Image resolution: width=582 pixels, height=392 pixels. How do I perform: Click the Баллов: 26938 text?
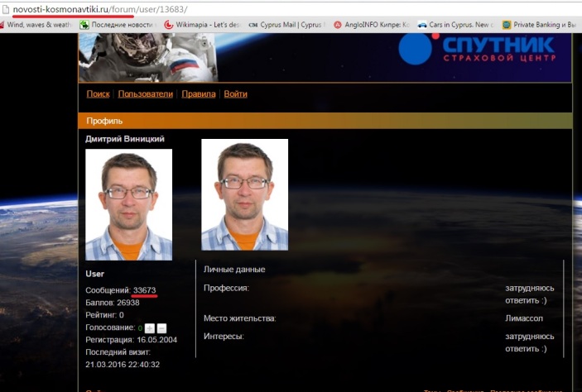click(113, 303)
